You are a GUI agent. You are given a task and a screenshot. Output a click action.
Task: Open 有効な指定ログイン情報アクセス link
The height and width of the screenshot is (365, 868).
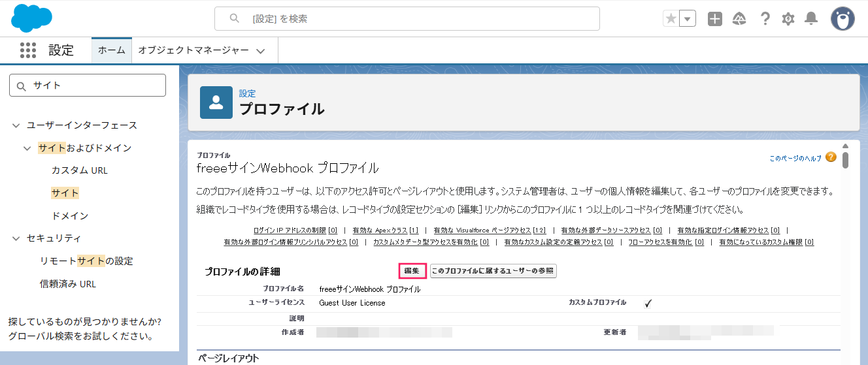pyautogui.click(x=729, y=230)
